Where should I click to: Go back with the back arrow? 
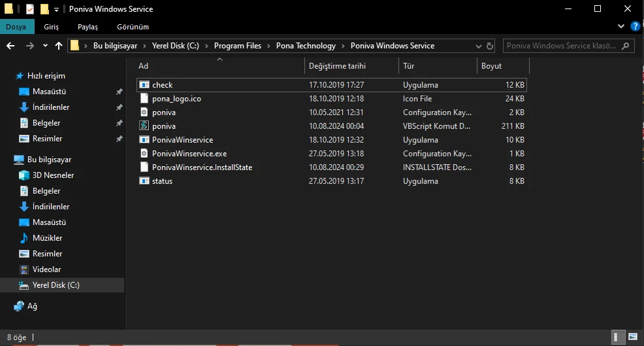[10, 46]
